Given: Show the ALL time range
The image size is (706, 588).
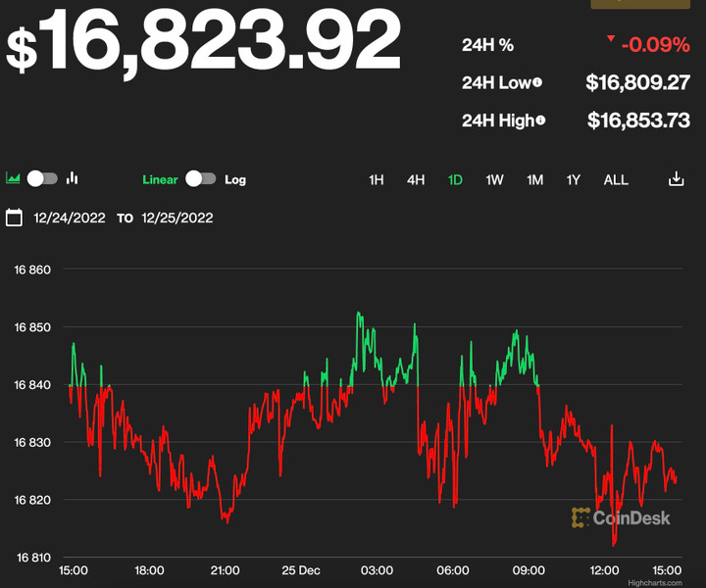Looking at the screenshot, I should (x=616, y=179).
